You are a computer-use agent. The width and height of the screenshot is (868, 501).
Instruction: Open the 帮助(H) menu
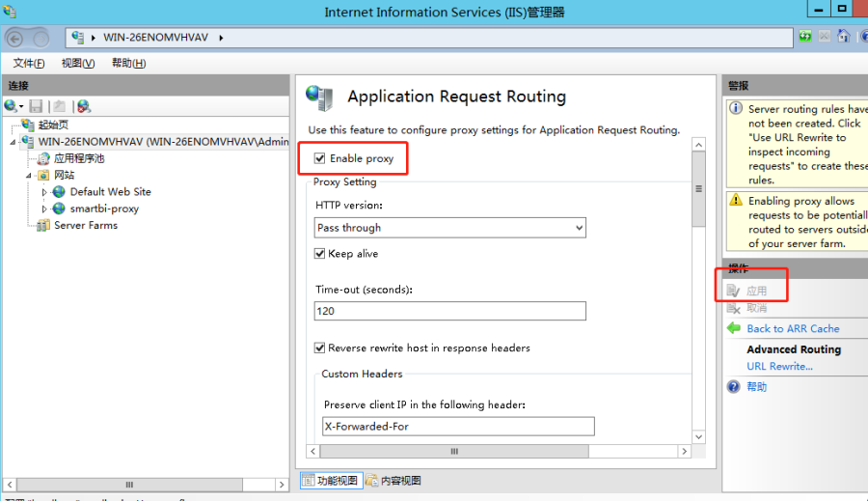129,63
